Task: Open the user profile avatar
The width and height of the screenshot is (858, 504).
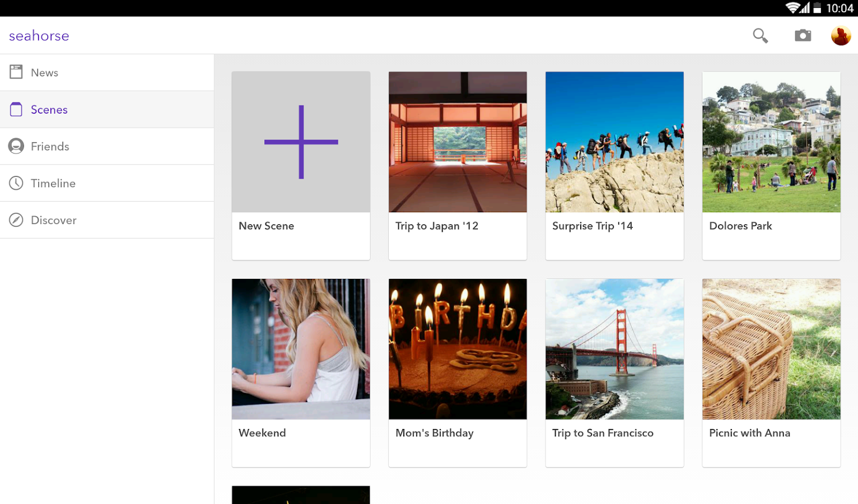Action: point(840,36)
